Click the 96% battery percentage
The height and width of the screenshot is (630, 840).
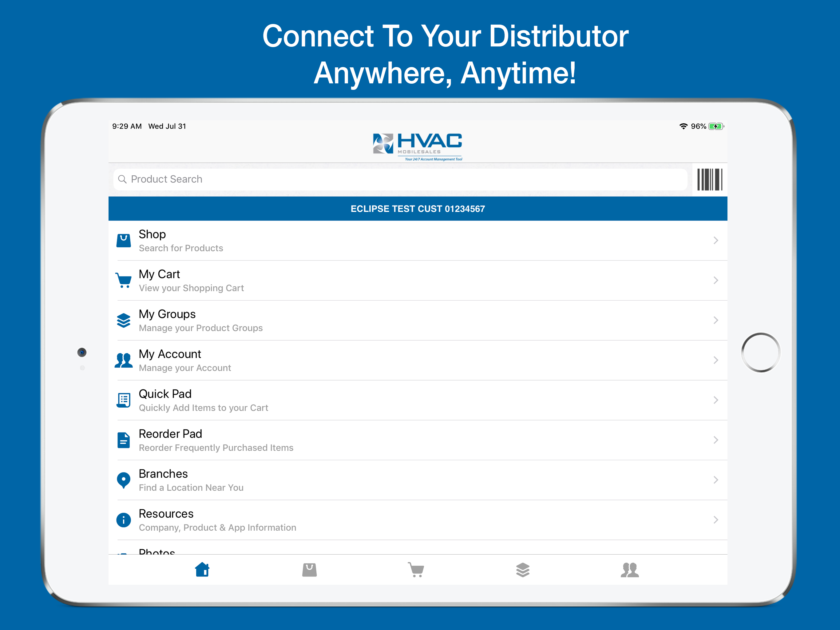tap(698, 126)
